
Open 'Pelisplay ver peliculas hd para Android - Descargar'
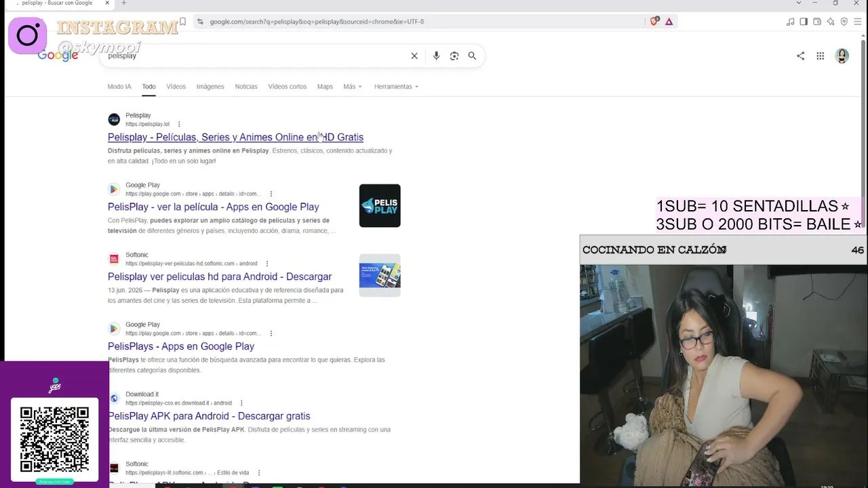coord(220,277)
